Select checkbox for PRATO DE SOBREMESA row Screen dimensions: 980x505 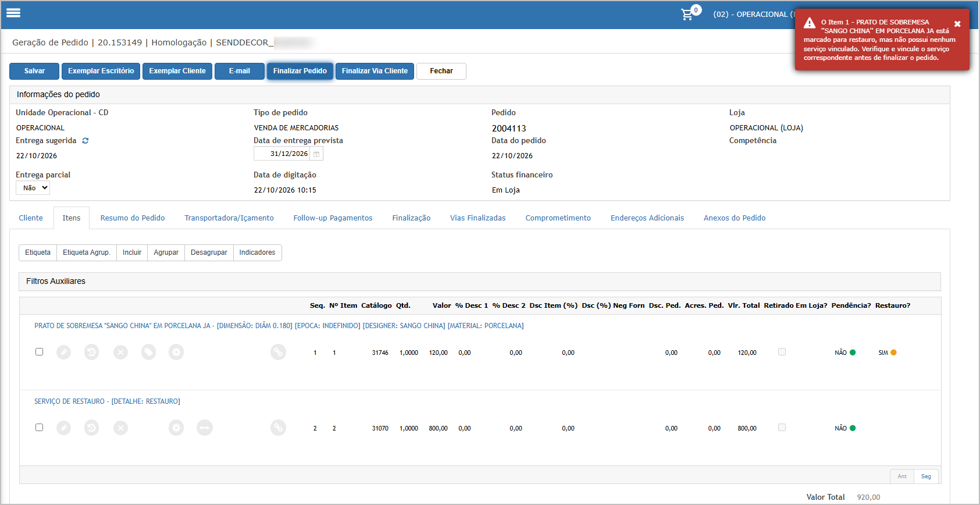pos(39,351)
